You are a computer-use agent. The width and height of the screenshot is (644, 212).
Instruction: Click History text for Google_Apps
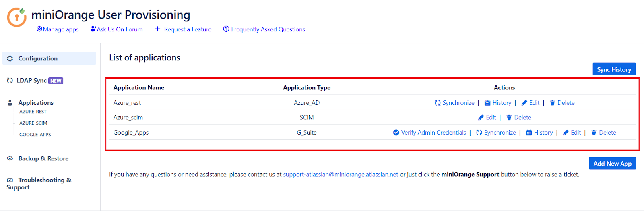543,133
